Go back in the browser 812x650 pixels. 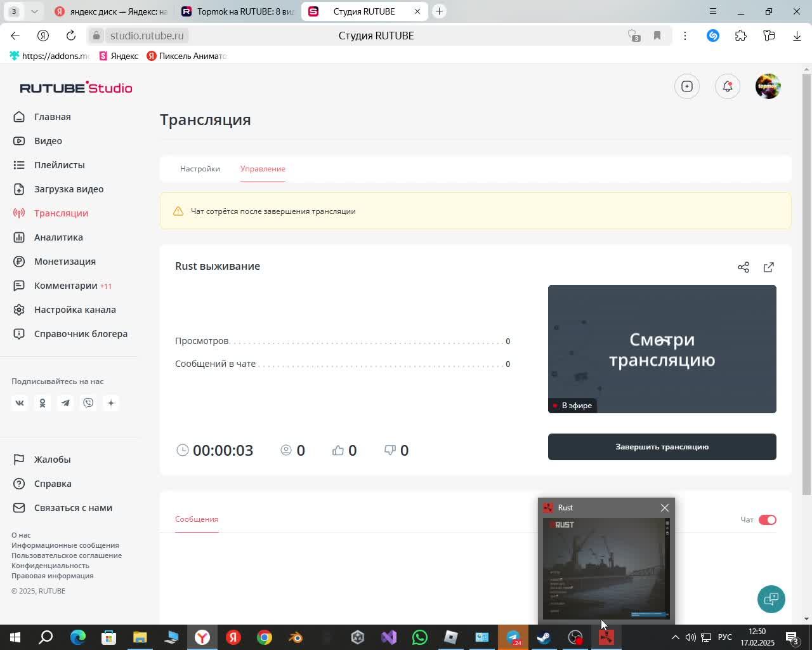point(15,36)
